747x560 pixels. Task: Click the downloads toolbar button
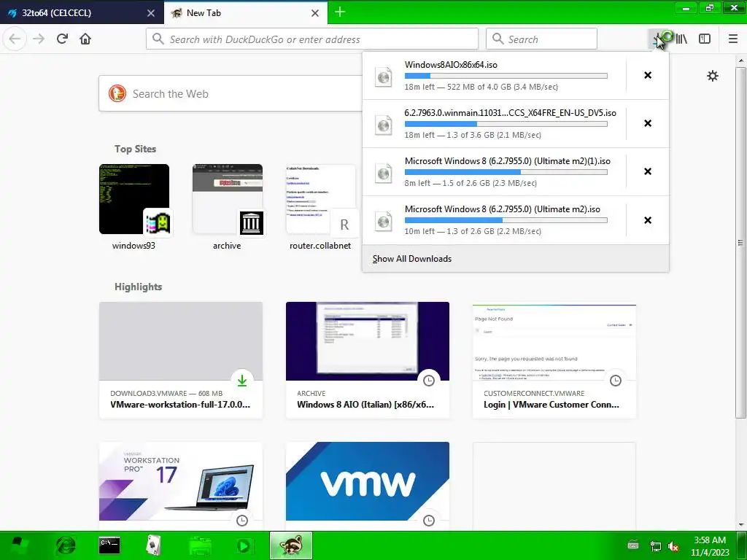(x=659, y=39)
